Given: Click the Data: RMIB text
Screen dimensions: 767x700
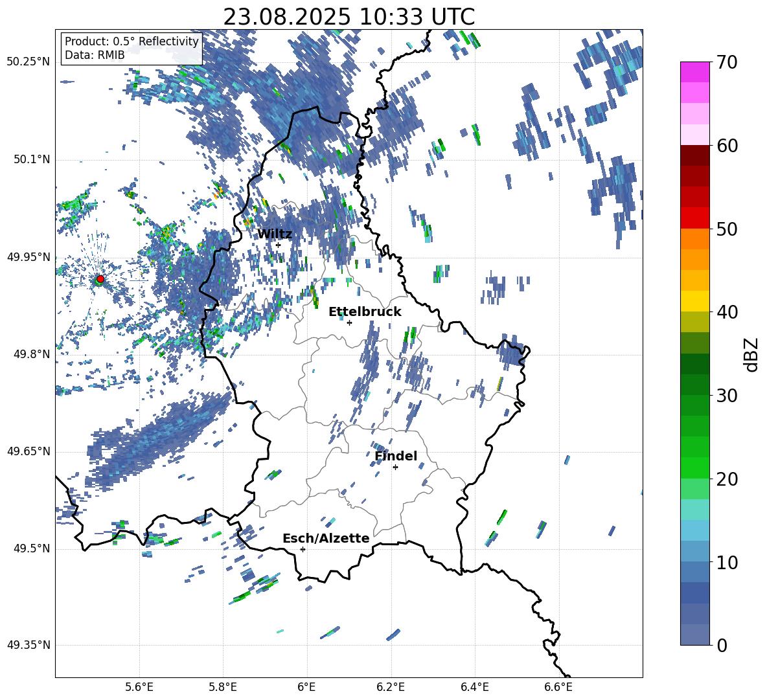Looking at the screenshot, I should pos(95,55).
